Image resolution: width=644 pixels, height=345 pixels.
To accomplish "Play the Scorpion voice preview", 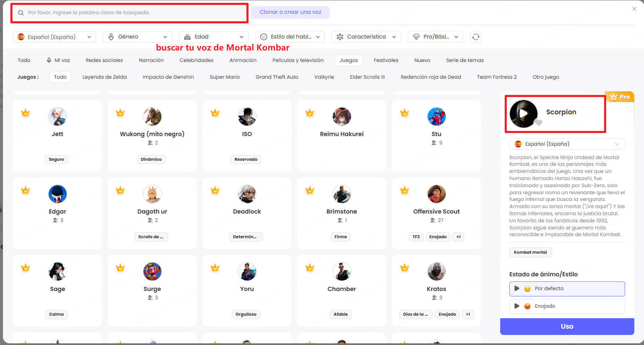I will (x=523, y=113).
